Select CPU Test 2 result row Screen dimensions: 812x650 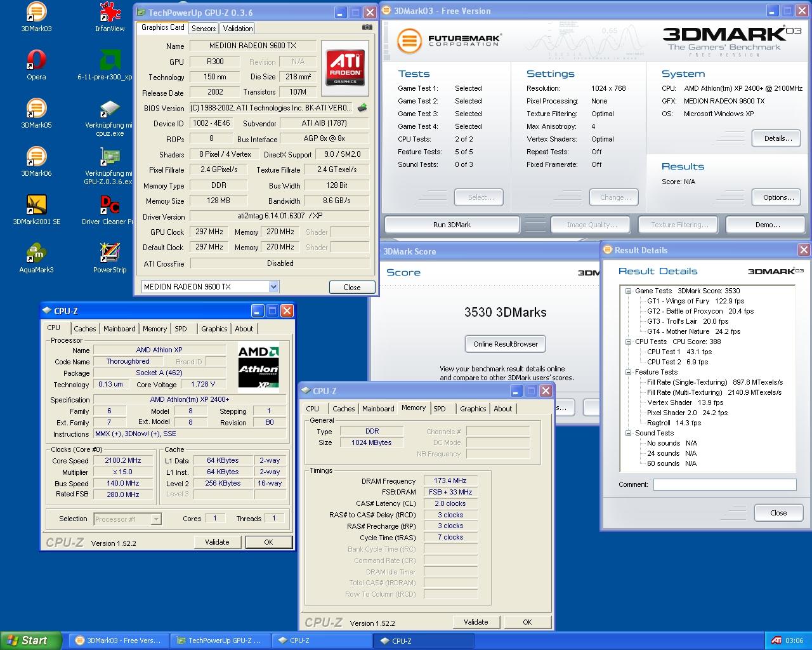[678, 362]
